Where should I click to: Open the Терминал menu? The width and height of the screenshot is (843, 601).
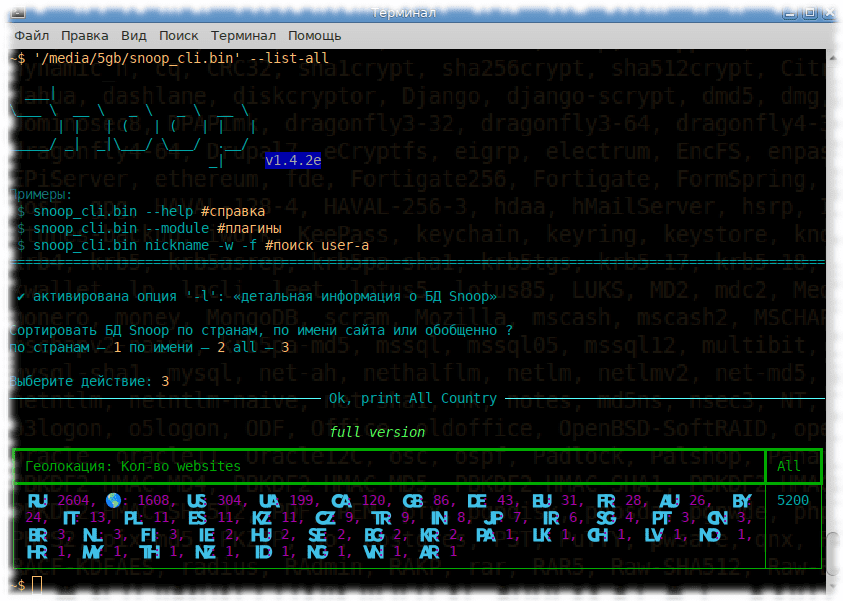tap(243, 35)
